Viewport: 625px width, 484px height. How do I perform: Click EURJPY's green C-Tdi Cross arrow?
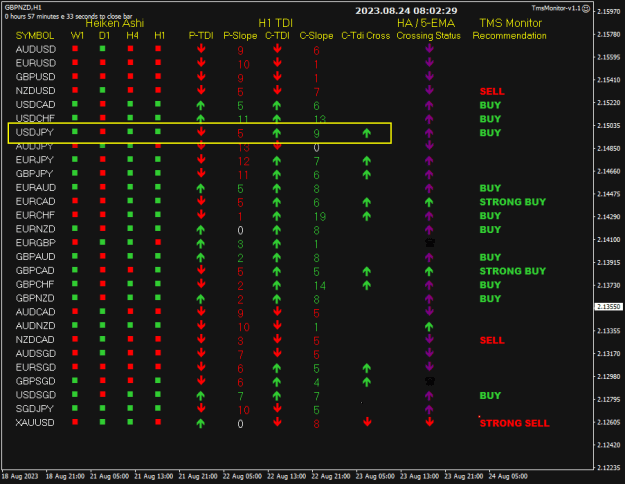point(367,161)
